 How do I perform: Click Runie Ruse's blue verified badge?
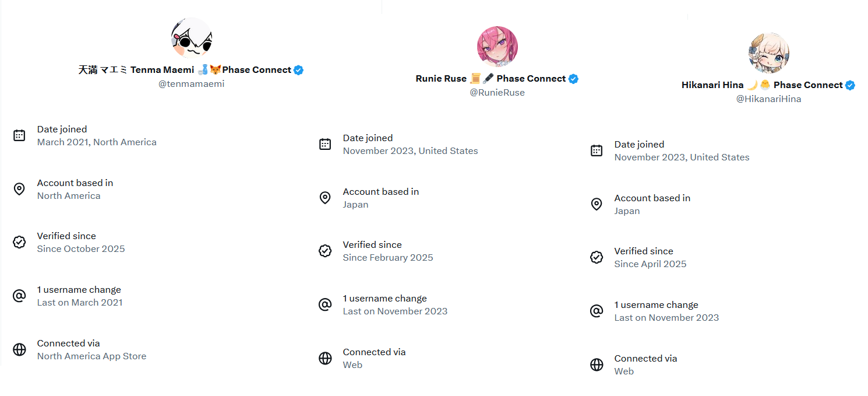(573, 79)
